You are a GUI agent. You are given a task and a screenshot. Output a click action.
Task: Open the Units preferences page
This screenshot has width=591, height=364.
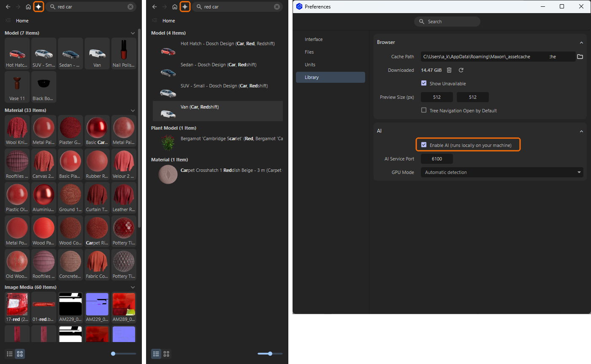coord(311,65)
